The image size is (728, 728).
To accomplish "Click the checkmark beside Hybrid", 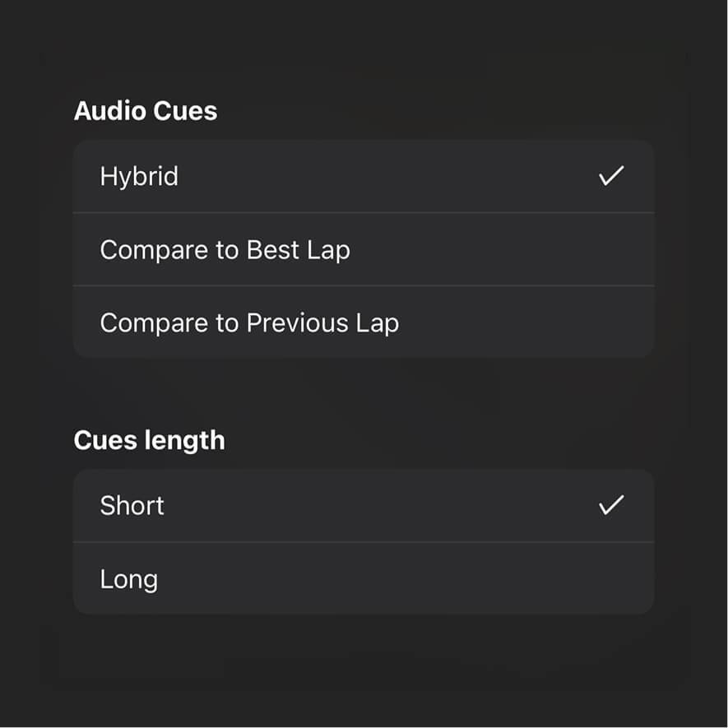I will tap(611, 176).
